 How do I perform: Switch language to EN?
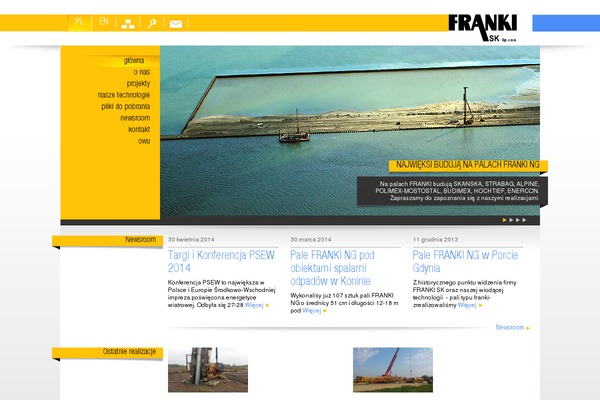[104, 21]
